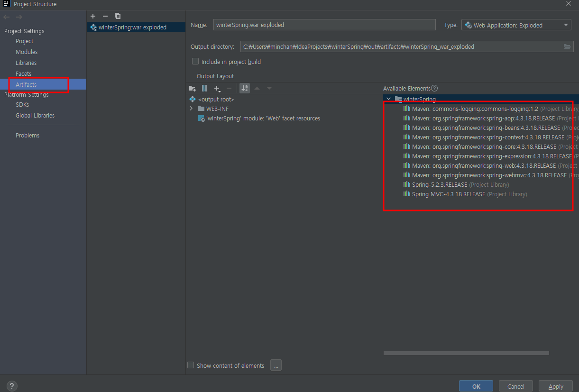The image size is (579, 392).
Task: Open the Libraries settings page
Action: 26,63
